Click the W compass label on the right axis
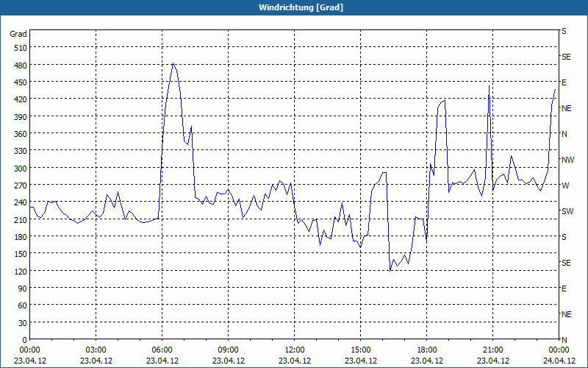The width and height of the screenshot is (588, 368). pyautogui.click(x=565, y=185)
